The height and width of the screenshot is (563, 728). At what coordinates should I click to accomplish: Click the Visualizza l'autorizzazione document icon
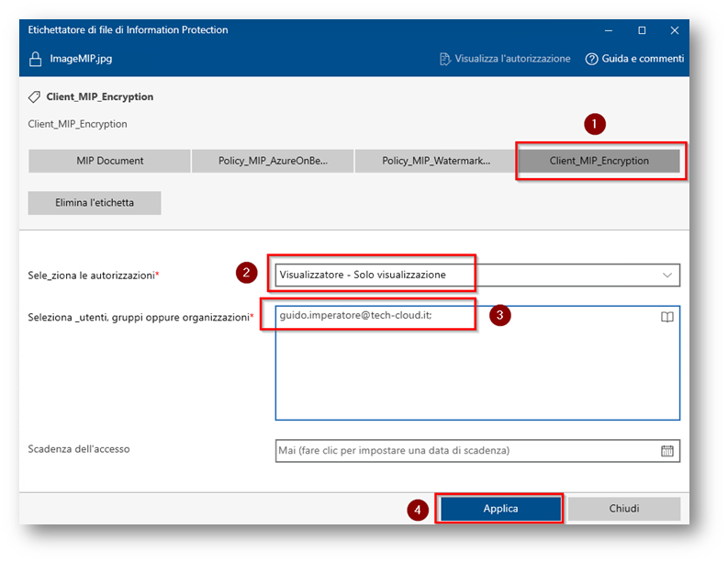[444, 59]
